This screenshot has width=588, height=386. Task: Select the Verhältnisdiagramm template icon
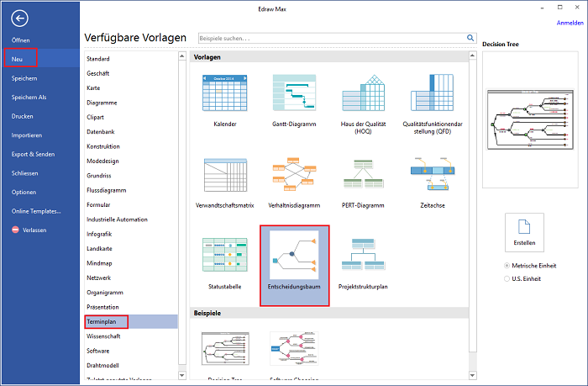click(x=294, y=175)
